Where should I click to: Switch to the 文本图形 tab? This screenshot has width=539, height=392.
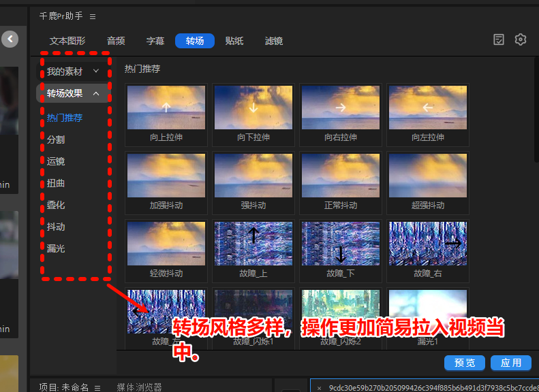[67, 41]
